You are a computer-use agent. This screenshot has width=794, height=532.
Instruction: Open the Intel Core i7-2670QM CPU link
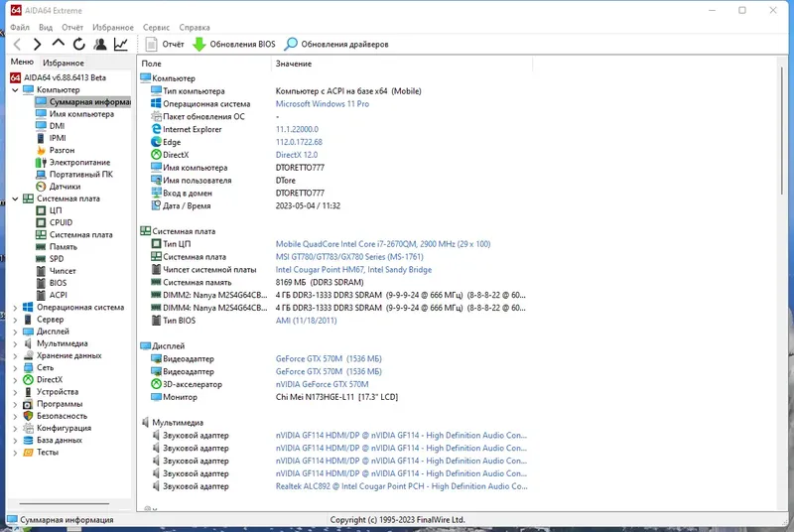tap(383, 244)
